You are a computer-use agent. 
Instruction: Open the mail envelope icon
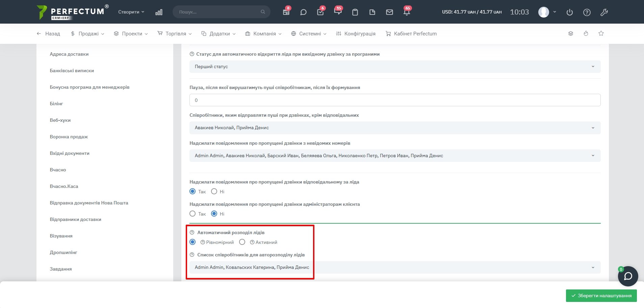pos(389,12)
